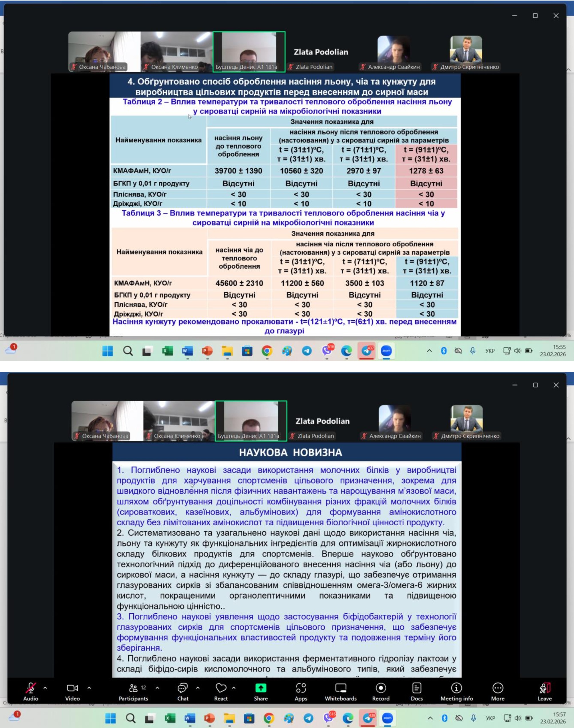The width and height of the screenshot is (574, 728).
Task: Click the React heart icon
Action: pos(221,688)
